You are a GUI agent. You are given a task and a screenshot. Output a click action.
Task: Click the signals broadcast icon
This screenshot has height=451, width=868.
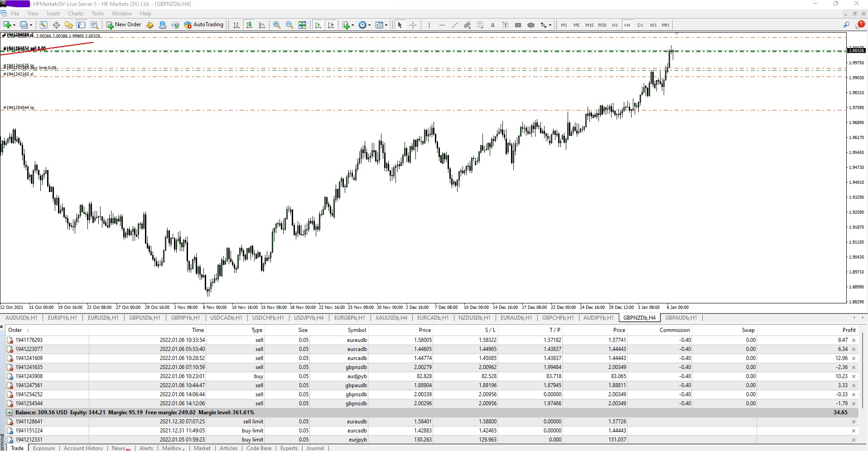click(175, 25)
